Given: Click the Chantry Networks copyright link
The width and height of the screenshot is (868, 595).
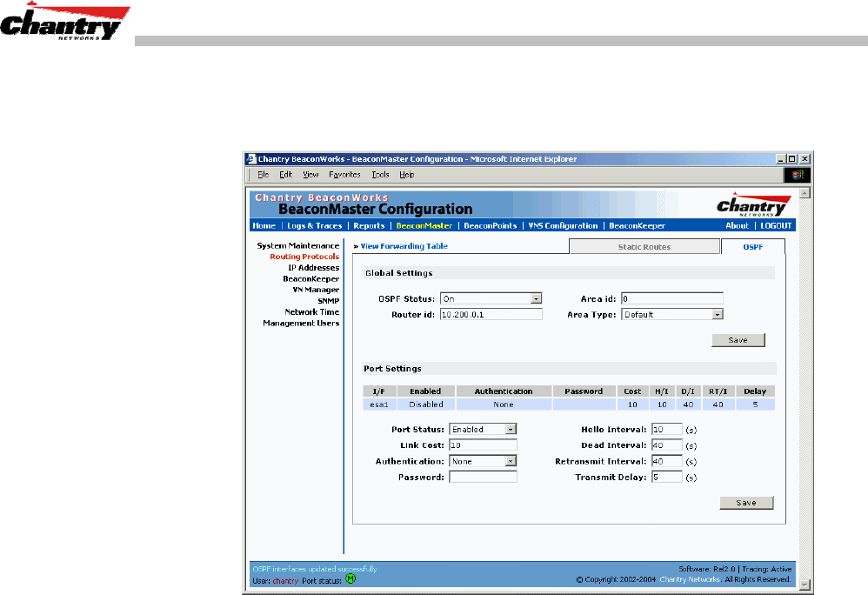Looking at the screenshot, I should tap(690, 579).
